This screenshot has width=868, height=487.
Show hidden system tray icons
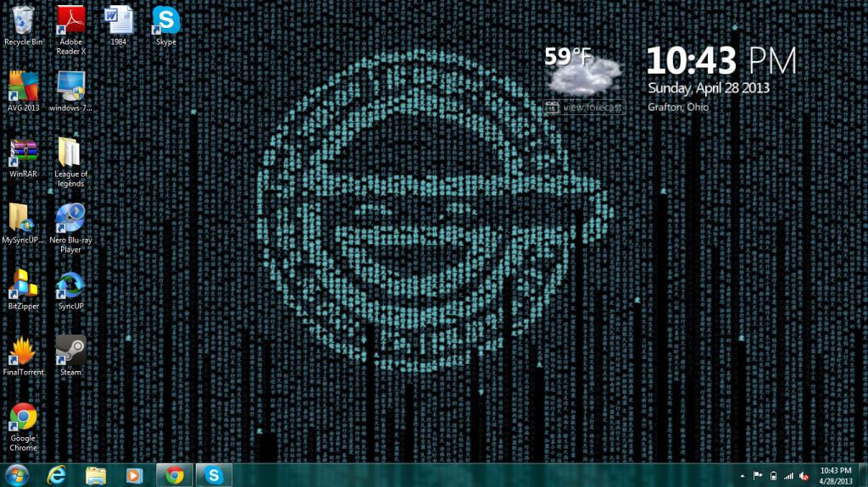coord(743,476)
